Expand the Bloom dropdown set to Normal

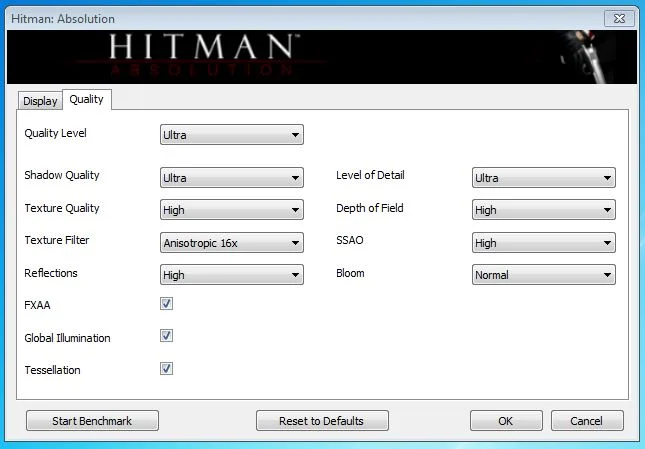pos(543,275)
